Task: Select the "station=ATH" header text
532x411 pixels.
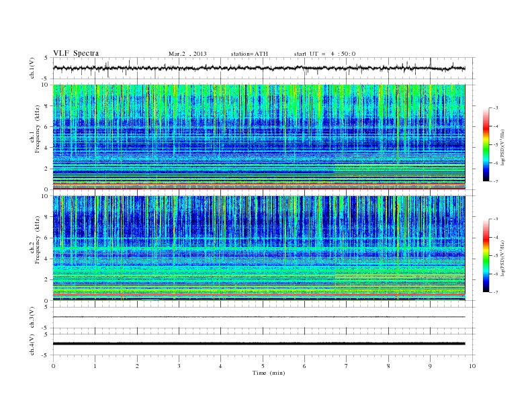Action: 249,54
